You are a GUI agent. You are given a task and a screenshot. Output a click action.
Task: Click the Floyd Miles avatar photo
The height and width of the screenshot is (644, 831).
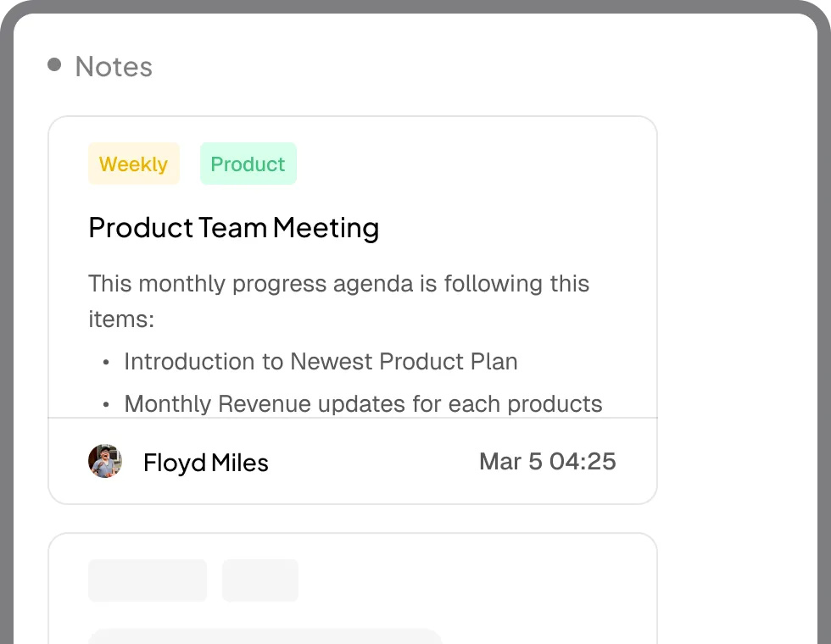105,461
